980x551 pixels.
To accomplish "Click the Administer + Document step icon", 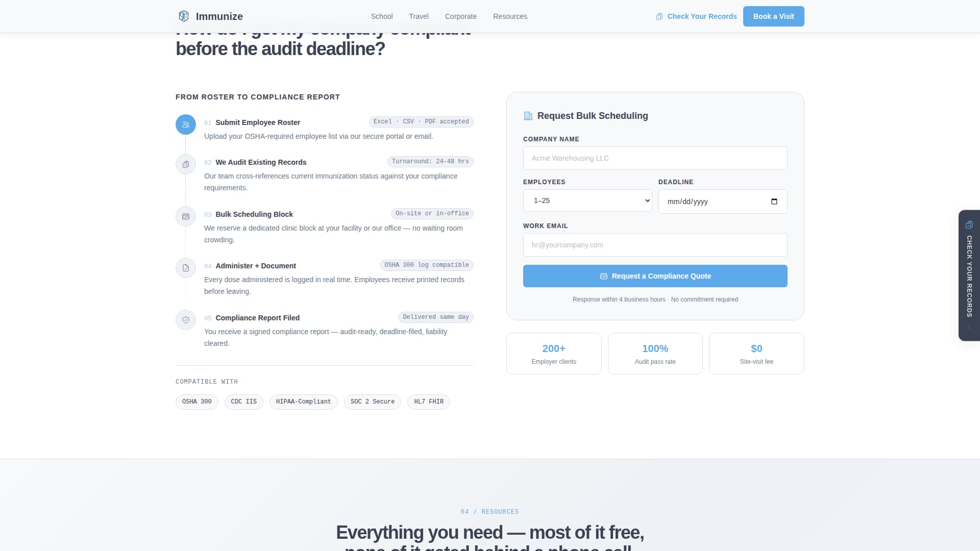I will click(x=186, y=268).
